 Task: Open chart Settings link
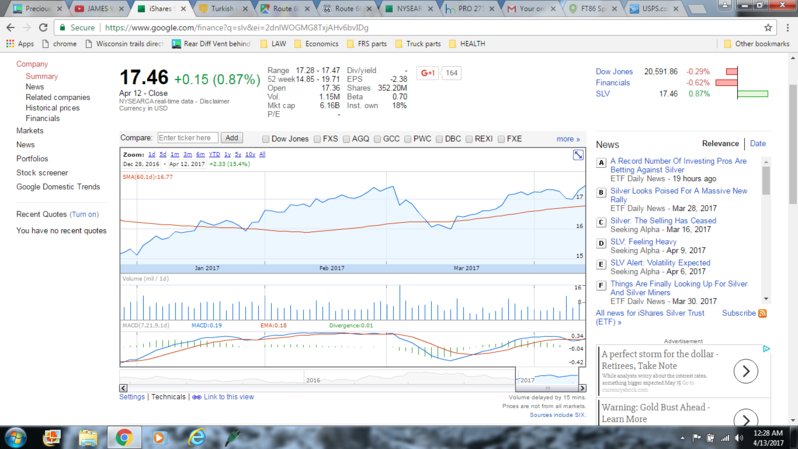(132, 397)
